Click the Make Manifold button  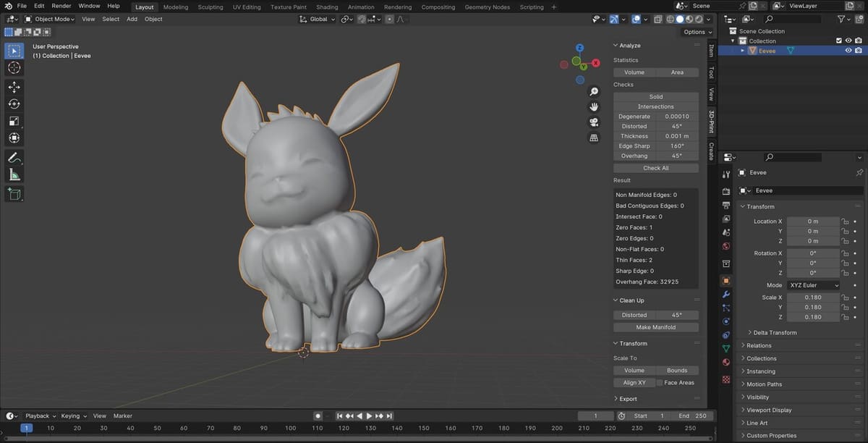click(x=656, y=327)
